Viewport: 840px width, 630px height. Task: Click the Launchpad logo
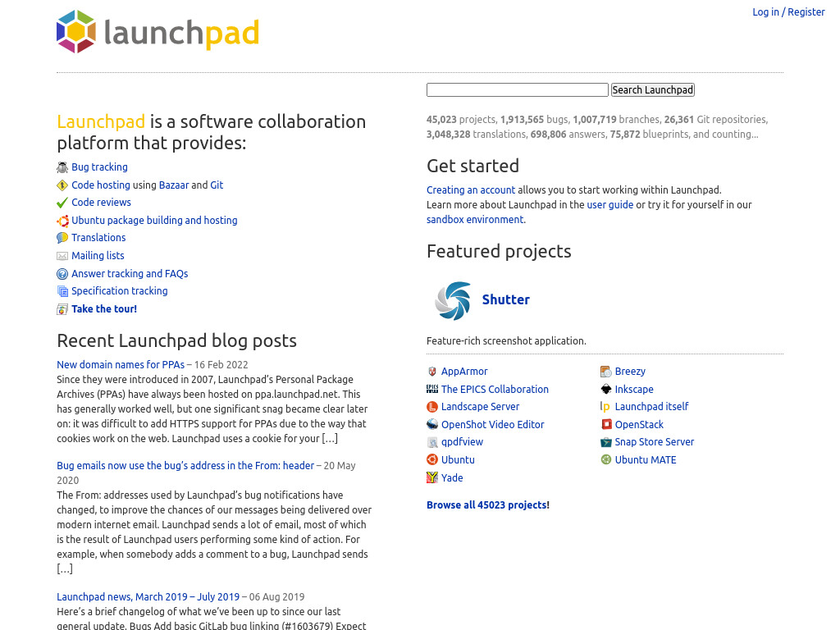click(157, 32)
